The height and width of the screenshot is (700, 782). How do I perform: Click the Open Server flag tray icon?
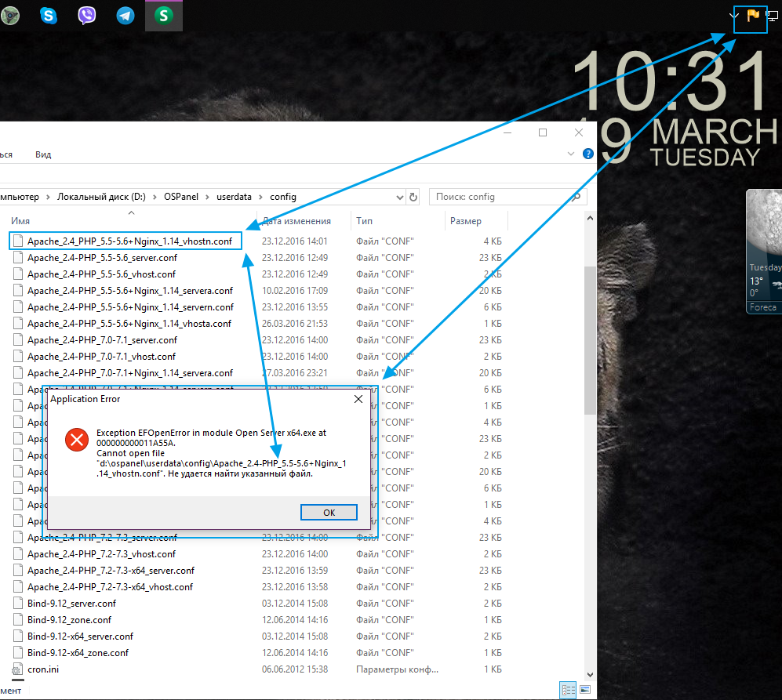point(753,15)
